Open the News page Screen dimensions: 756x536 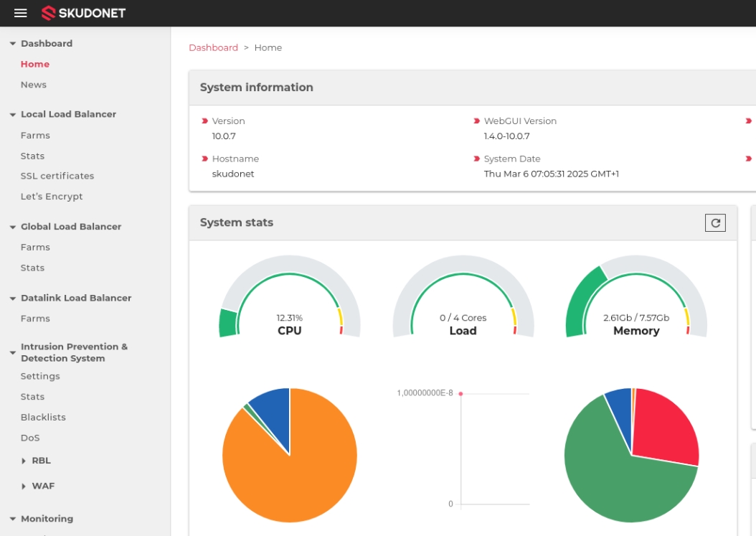tap(34, 85)
